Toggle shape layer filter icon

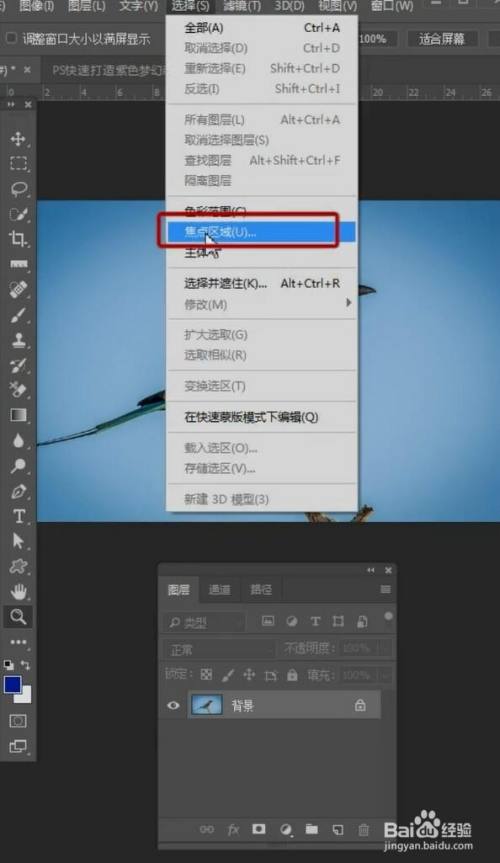coord(338,621)
